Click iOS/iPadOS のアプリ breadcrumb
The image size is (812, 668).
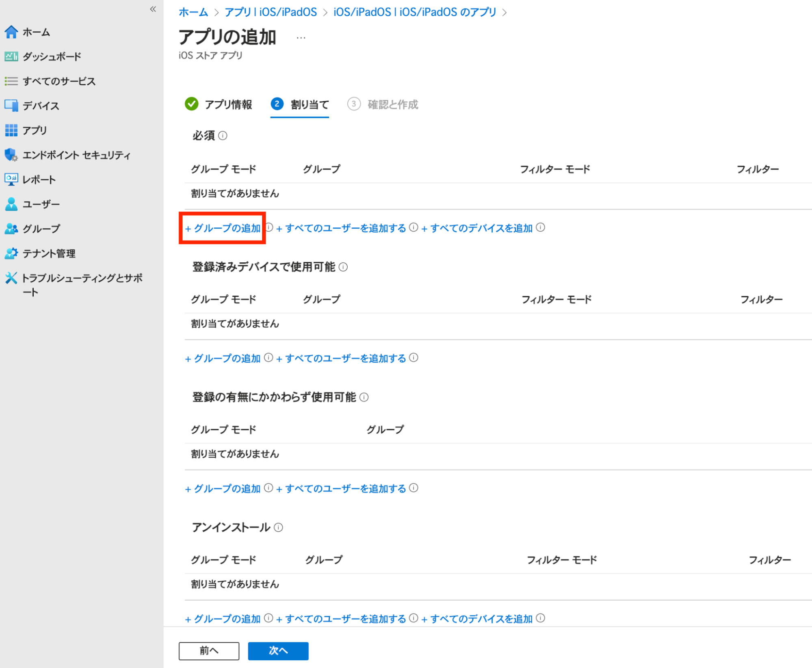coord(415,12)
